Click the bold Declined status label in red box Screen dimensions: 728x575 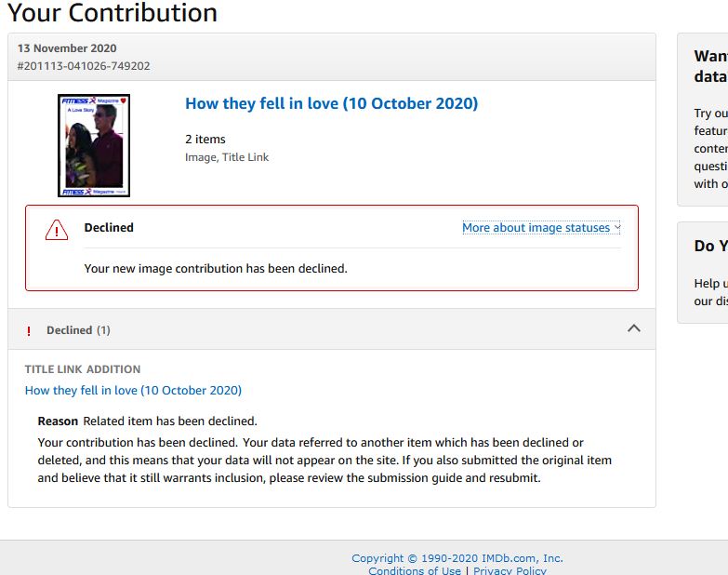point(109,228)
